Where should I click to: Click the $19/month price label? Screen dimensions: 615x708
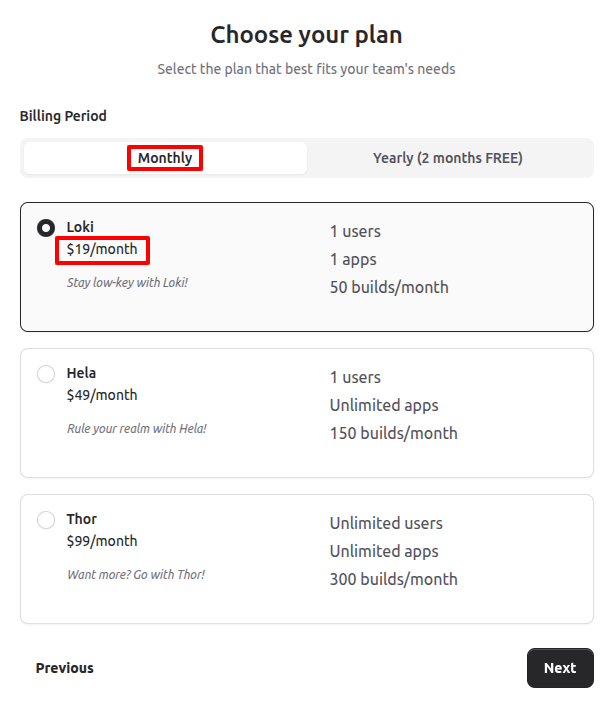click(102, 249)
